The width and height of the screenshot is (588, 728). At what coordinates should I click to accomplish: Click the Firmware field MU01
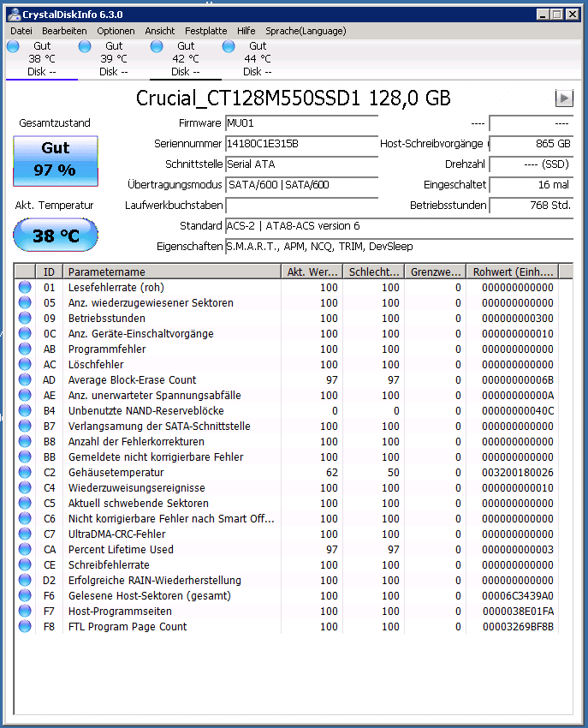point(301,123)
